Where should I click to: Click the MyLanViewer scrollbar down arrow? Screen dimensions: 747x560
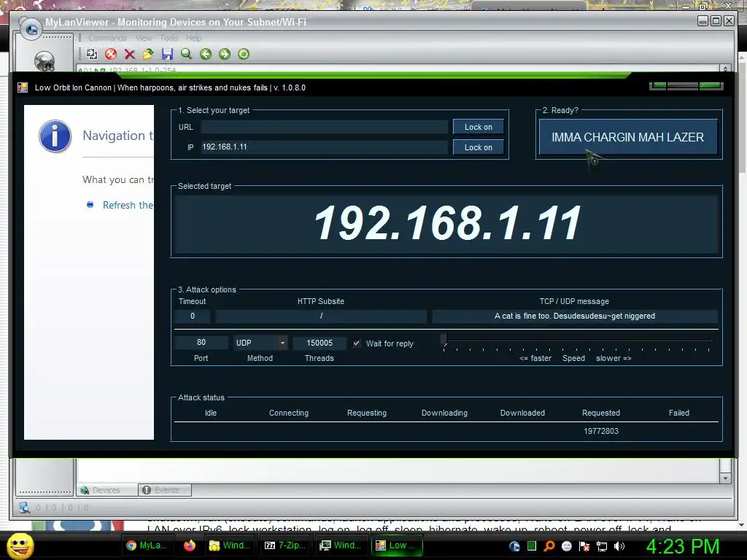coord(725,478)
